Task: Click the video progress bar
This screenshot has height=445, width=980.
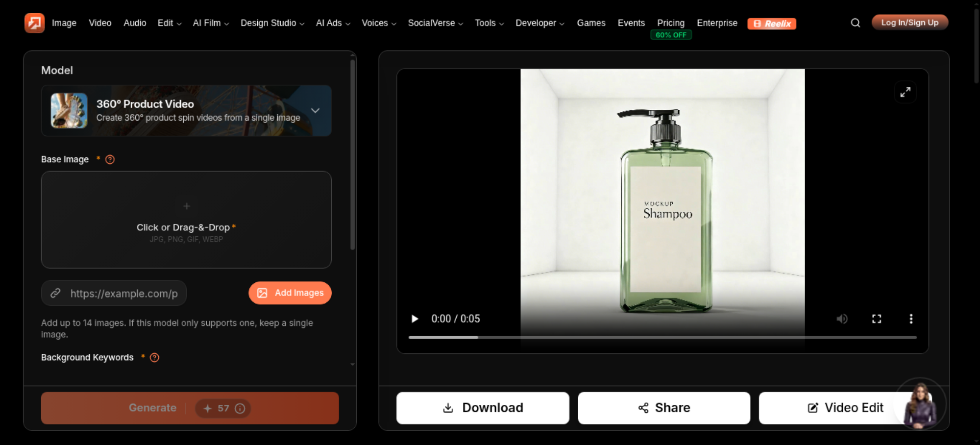Action: pyautogui.click(x=662, y=338)
